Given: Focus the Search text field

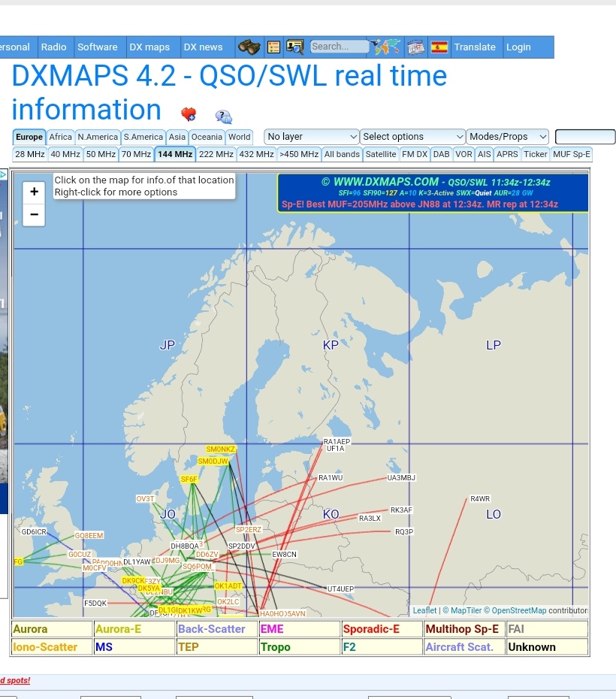Looking at the screenshot, I should click(340, 47).
